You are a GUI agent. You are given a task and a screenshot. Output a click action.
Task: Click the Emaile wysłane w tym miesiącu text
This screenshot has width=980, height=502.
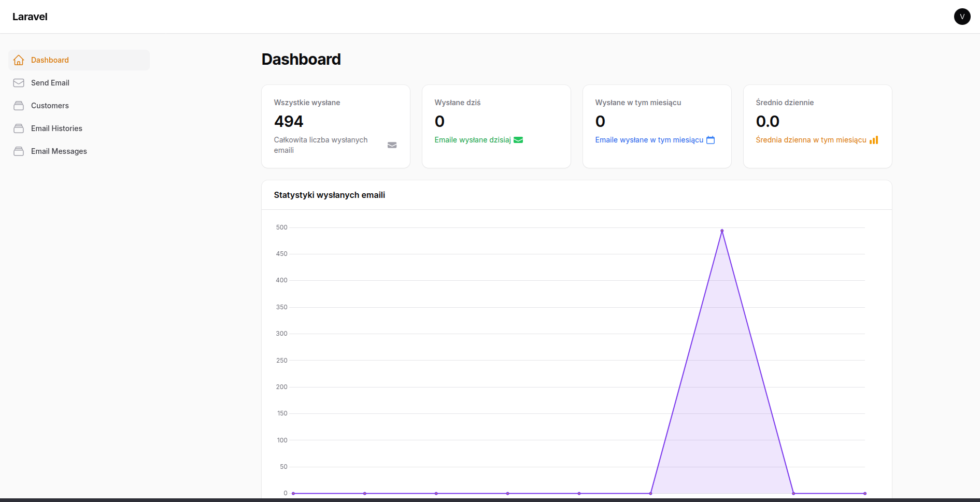pyautogui.click(x=649, y=140)
